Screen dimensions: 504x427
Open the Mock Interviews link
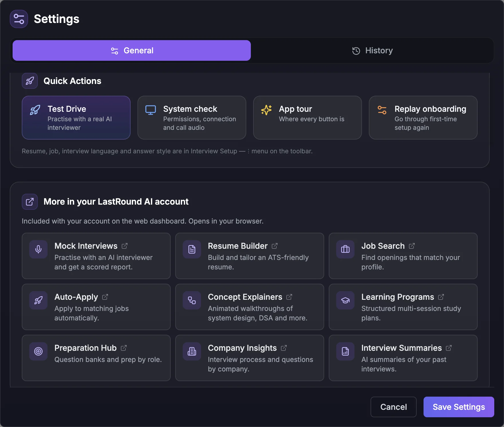pyautogui.click(x=96, y=256)
